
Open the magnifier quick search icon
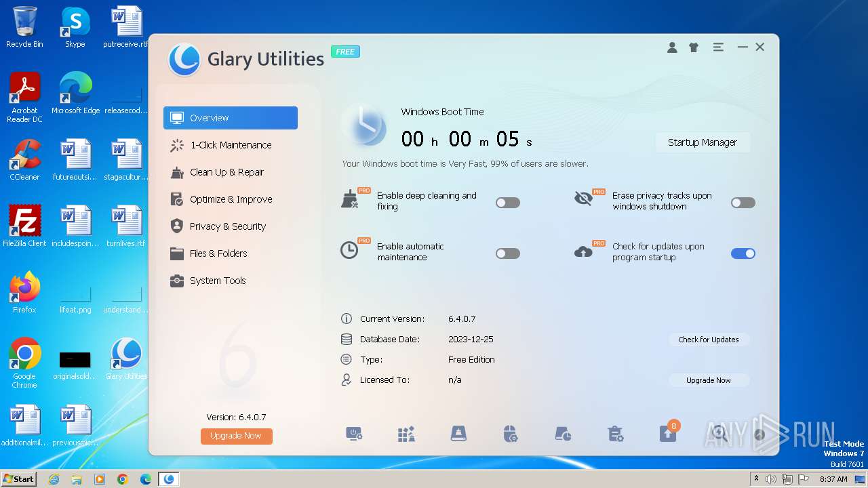click(x=720, y=434)
